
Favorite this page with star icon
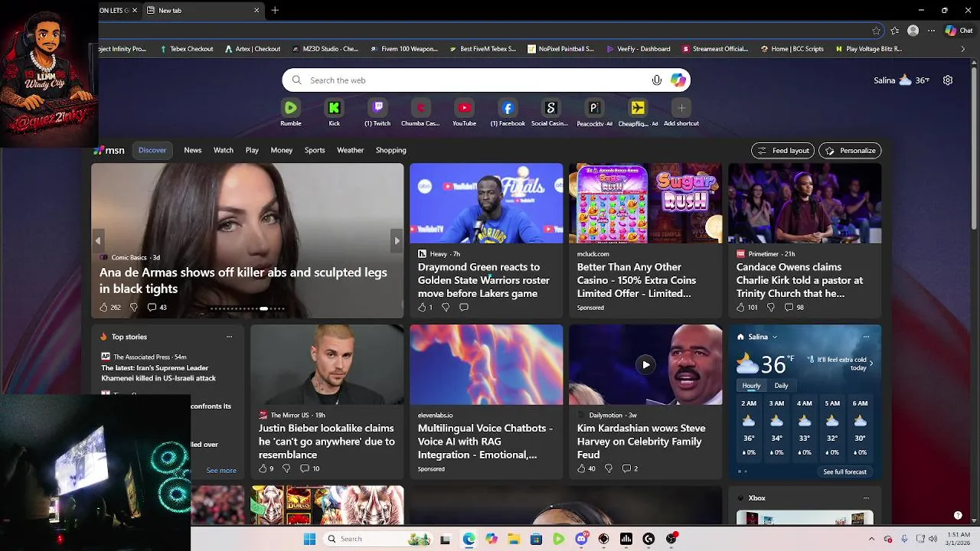[876, 31]
